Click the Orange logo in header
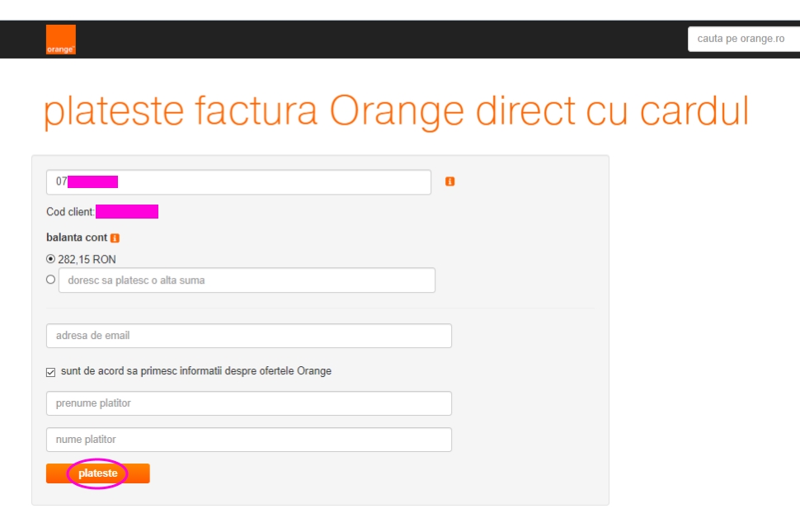This screenshot has width=800, height=532. (x=60, y=40)
